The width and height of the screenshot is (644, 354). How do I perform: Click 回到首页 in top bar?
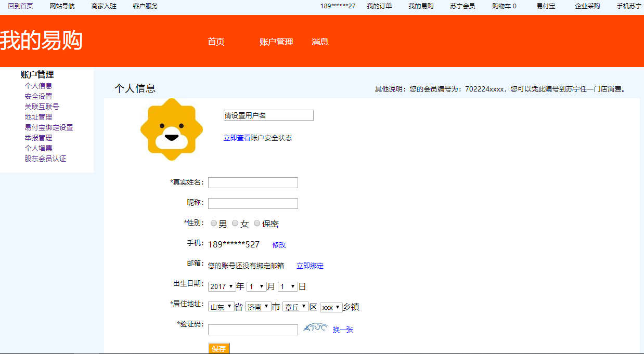pyautogui.click(x=20, y=6)
